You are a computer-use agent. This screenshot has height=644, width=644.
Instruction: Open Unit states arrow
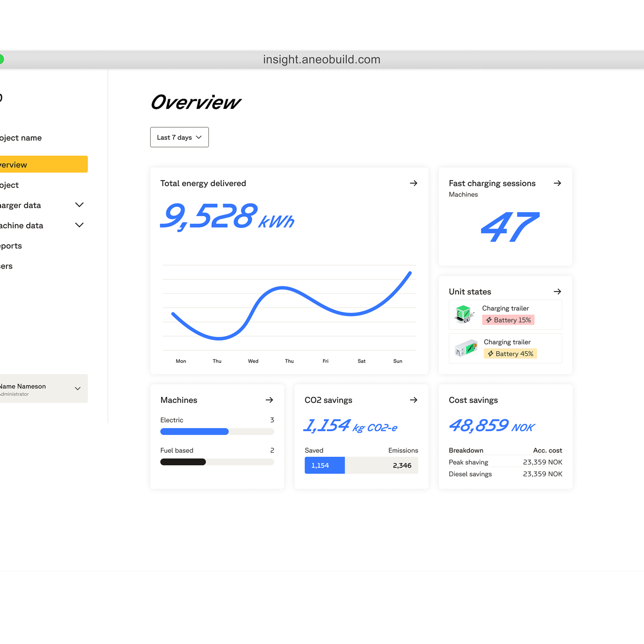(557, 291)
